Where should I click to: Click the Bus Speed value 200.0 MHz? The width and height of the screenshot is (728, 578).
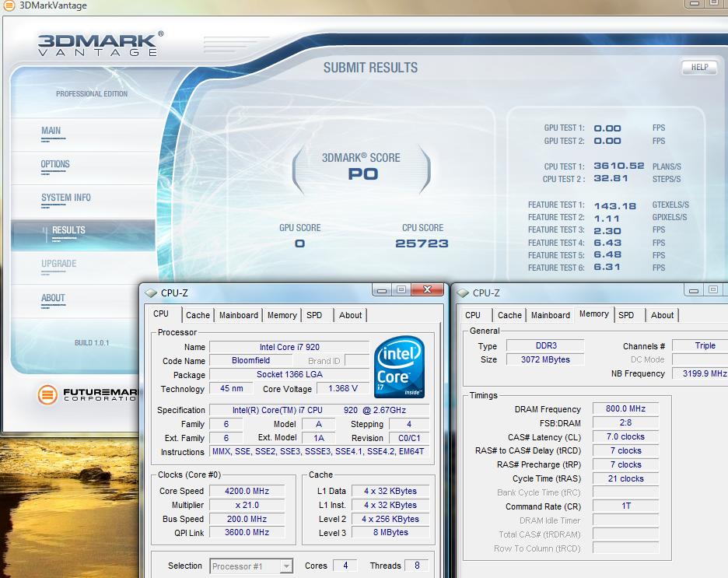coord(247,519)
